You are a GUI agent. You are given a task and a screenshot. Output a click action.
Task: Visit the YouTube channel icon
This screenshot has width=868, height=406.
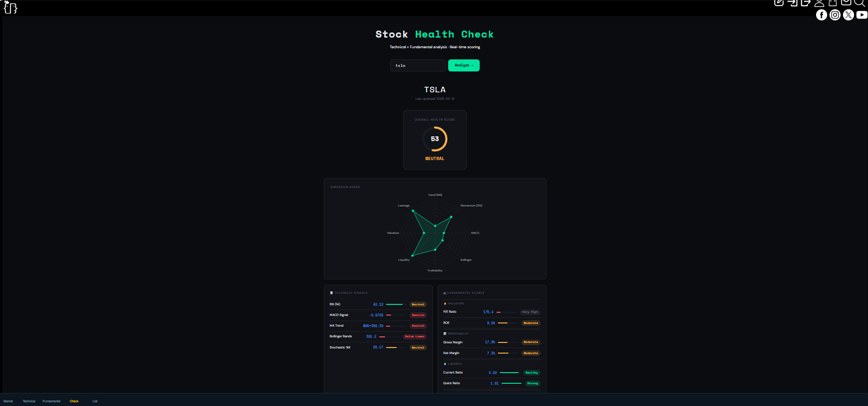[x=862, y=15]
